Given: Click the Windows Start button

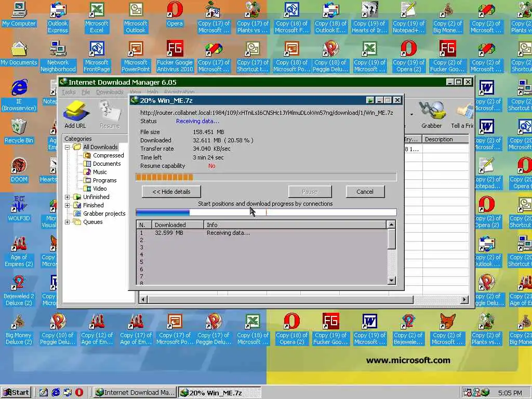Looking at the screenshot, I should 16,393.
